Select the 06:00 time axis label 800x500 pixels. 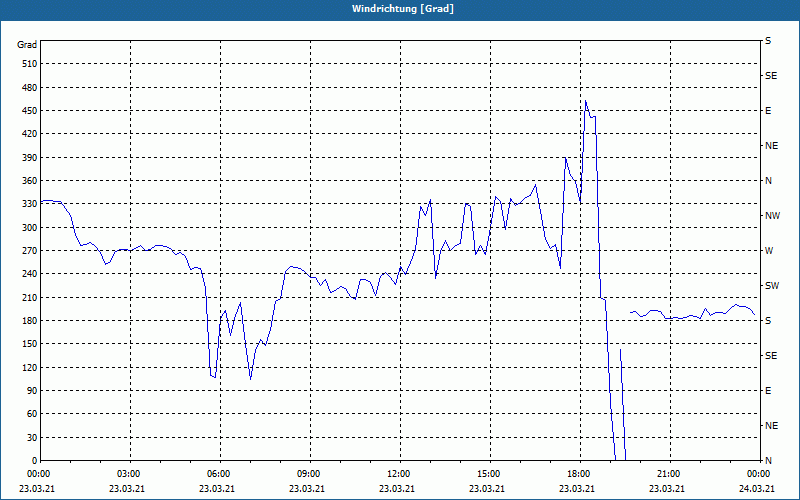(x=219, y=474)
